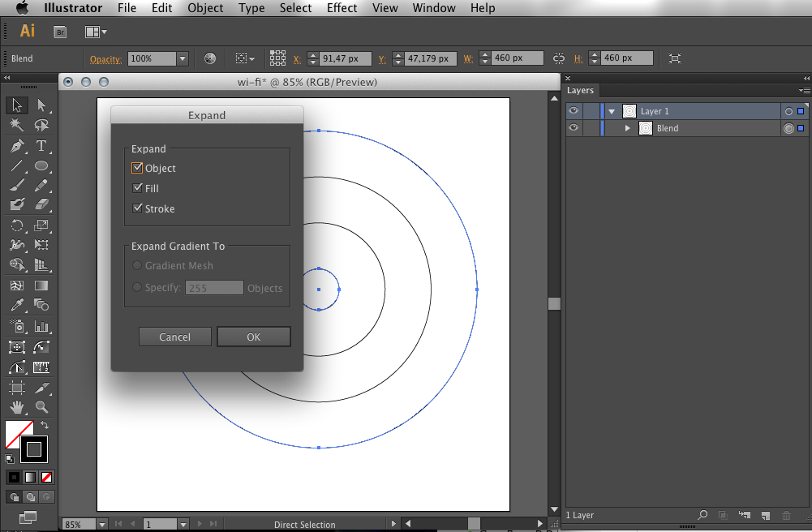This screenshot has width=812, height=532.
Task: Open the Effect menu
Action: click(x=342, y=8)
